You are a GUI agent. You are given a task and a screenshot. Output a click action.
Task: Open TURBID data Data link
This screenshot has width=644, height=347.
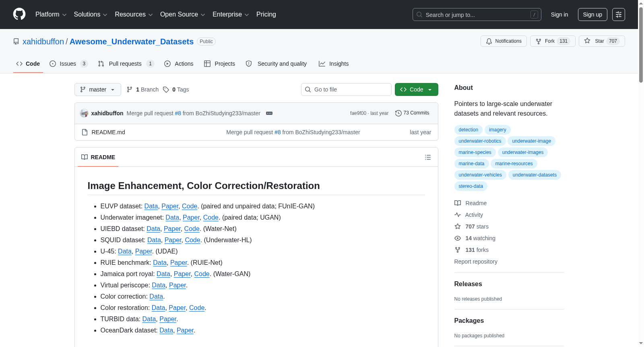pos(149,319)
